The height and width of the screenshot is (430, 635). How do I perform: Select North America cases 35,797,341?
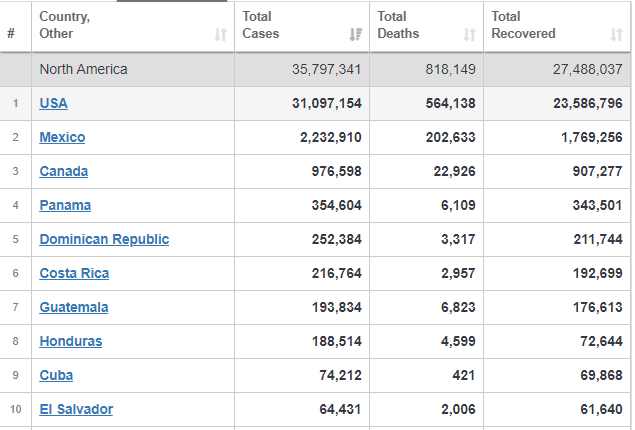pyautogui.click(x=326, y=69)
